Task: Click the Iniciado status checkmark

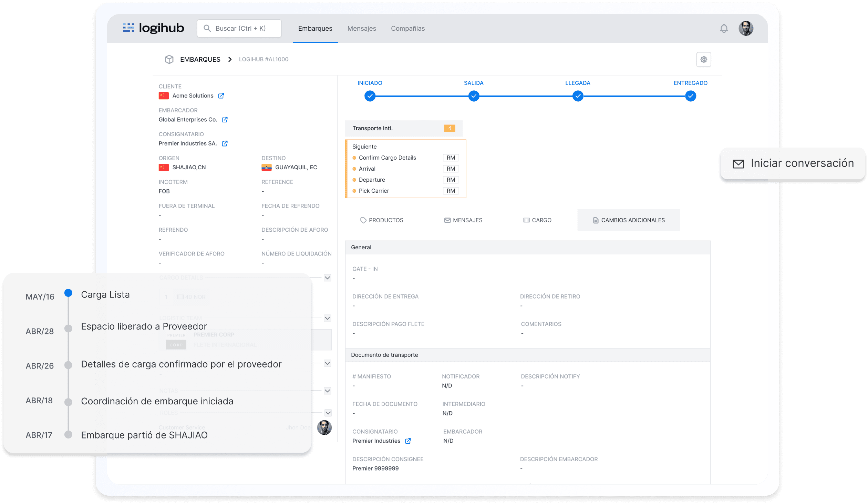Action: coord(370,96)
